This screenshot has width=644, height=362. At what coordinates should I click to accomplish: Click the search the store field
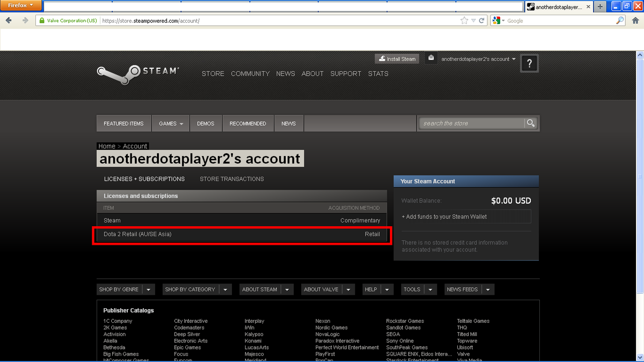coord(471,123)
